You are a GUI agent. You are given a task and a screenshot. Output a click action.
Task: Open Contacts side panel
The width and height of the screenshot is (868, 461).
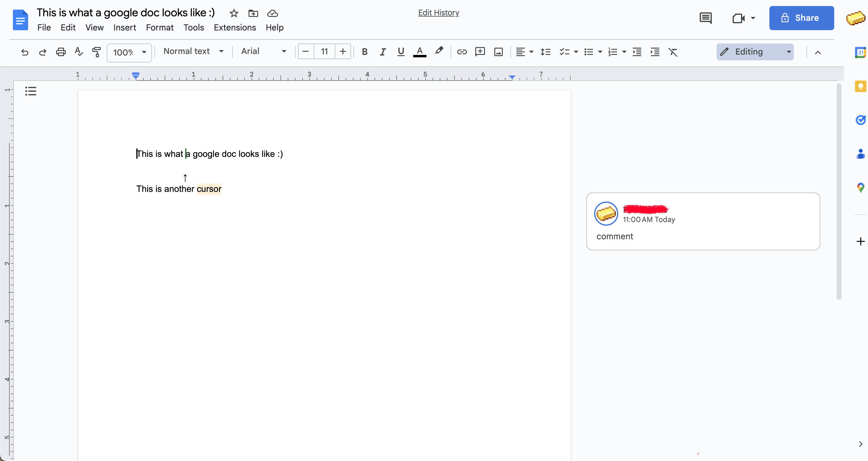pyautogui.click(x=860, y=154)
